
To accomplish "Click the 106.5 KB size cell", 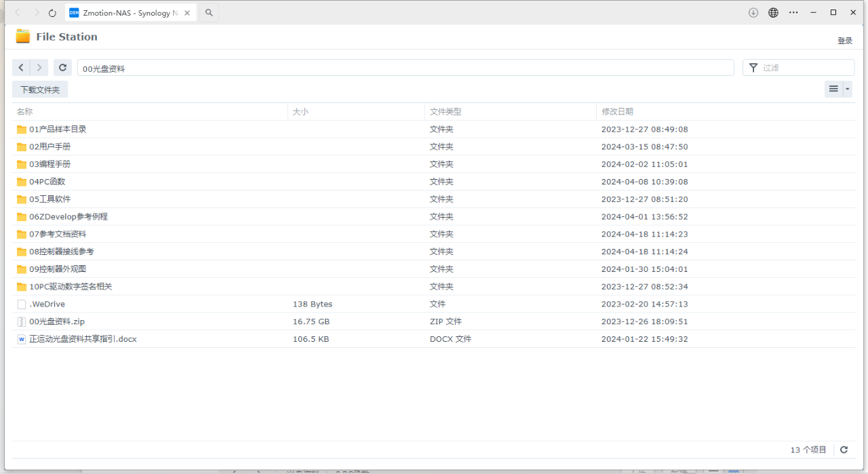I will (x=311, y=339).
